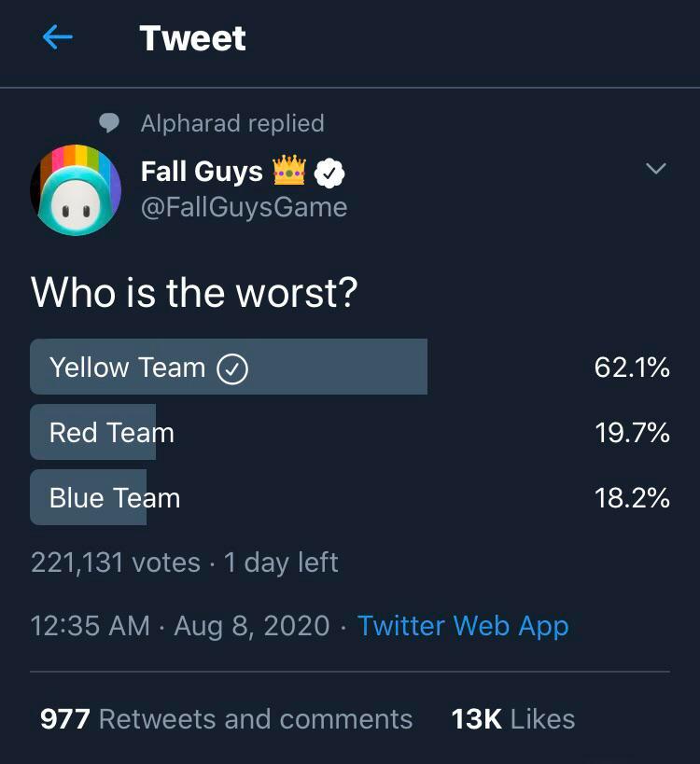Click the 221,131 votes count text
Viewport: 700px width, 764px height.
pos(116,563)
